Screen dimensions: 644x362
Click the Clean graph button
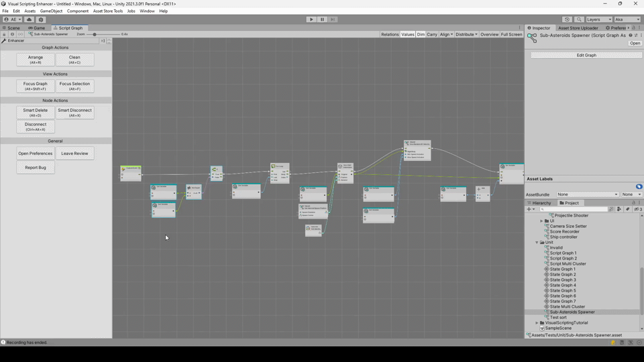(x=74, y=60)
